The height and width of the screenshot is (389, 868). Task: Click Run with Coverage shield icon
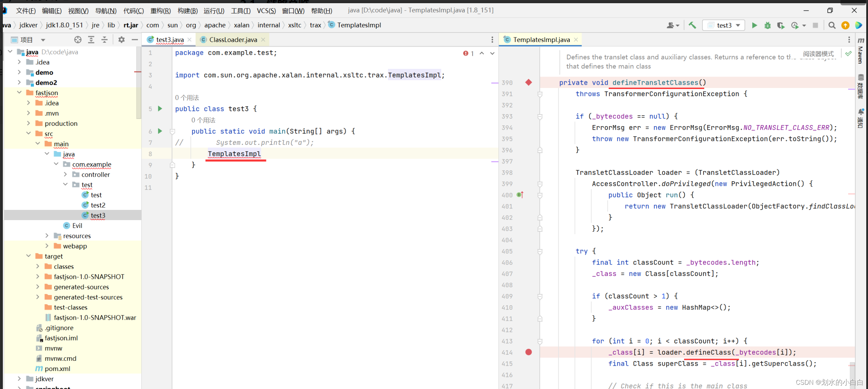[781, 25]
